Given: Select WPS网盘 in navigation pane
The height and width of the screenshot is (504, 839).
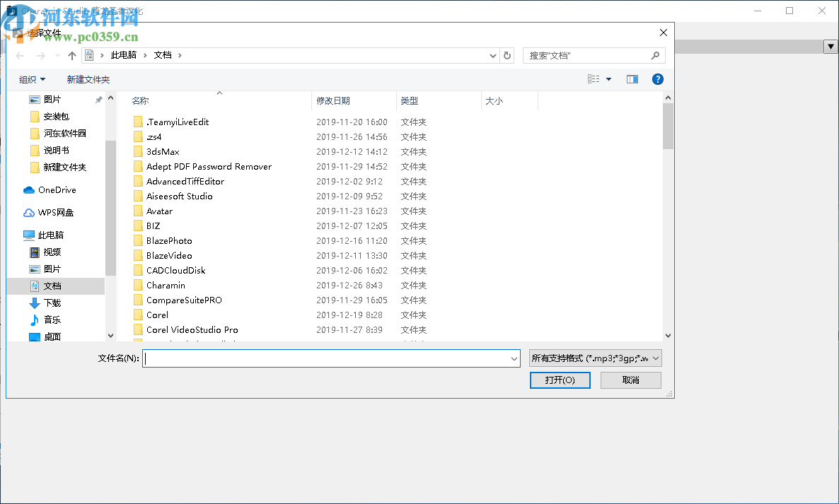Looking at the screenshot, I should [x=56, y=213].
